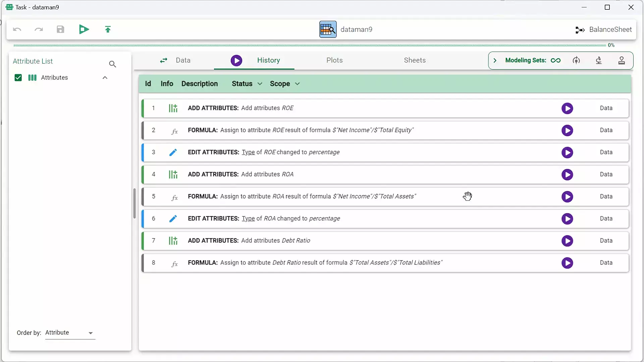The image size is (644, 362).
Task: Click fx formula icon in row 5
Action: coord(174,198)
